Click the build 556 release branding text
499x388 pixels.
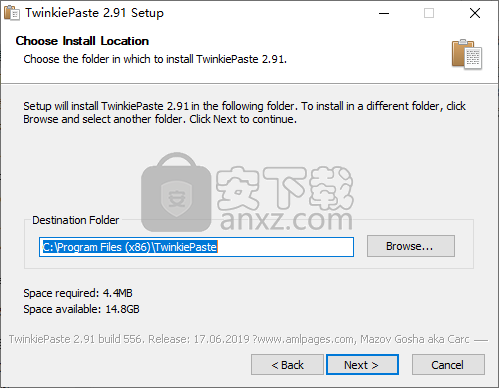point(239,339)
